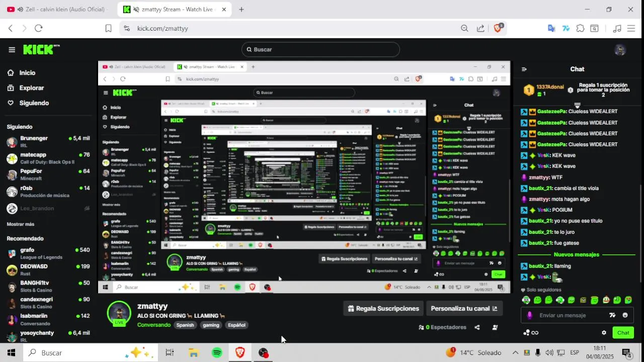This screenshot has height=362, width=644.
Task: Click the Español tag under stream title
Action: pyautogui.click(x=236, y=325)
